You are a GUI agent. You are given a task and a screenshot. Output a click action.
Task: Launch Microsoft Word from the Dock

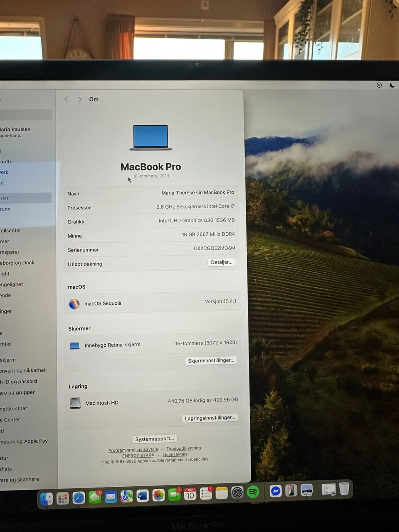pyautogui.click(x=143, y=496)
